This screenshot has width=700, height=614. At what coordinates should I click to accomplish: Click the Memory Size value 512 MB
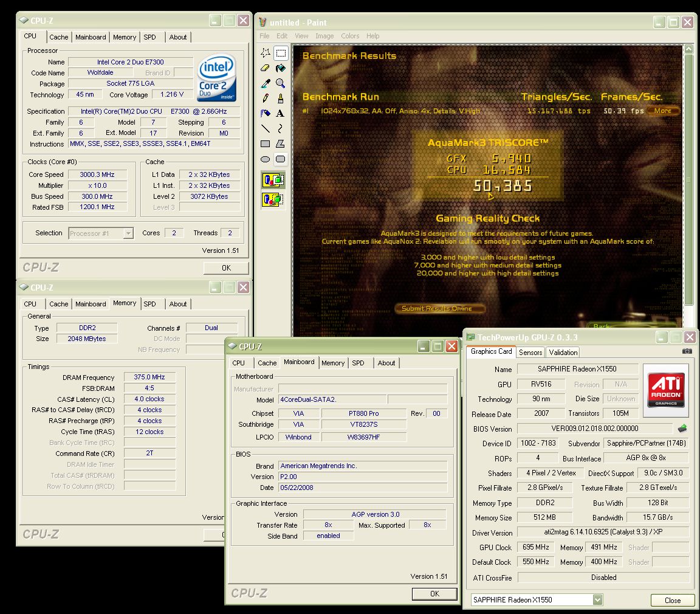coord(544,517)
